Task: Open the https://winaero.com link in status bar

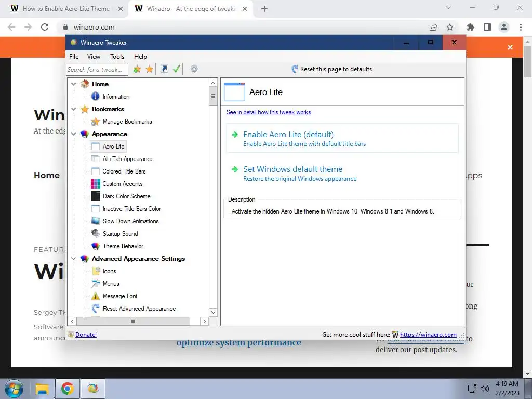Action: (428, 335)
